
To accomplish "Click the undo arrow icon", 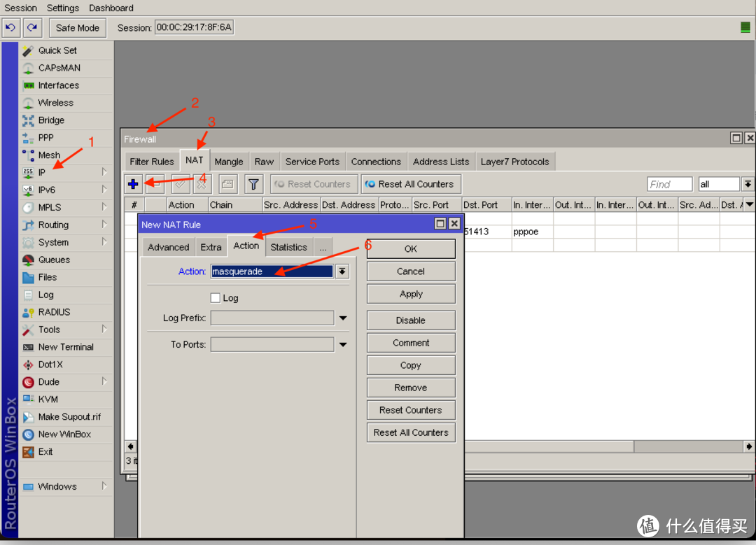I will (x=10, y=28).
